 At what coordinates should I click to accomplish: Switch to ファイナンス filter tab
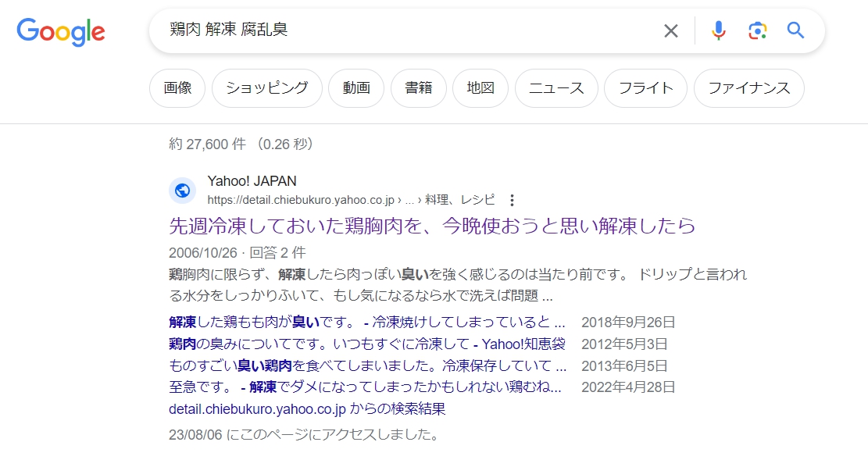(749, 88)
